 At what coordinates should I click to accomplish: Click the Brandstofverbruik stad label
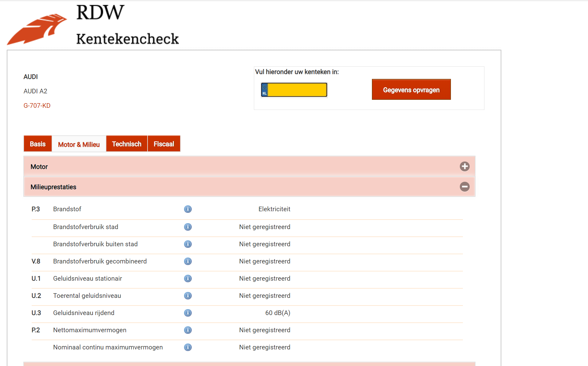(86, 227)
